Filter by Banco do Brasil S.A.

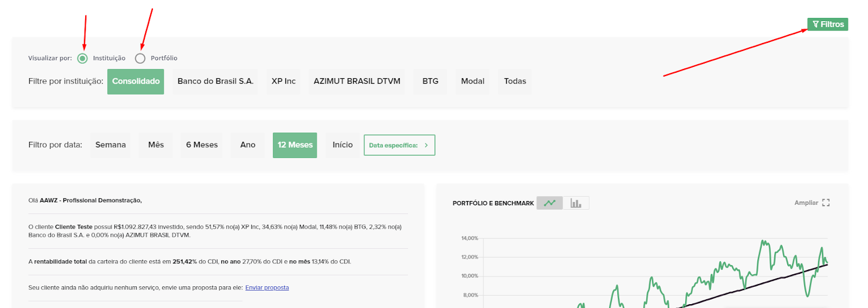[x=215, y=81]
